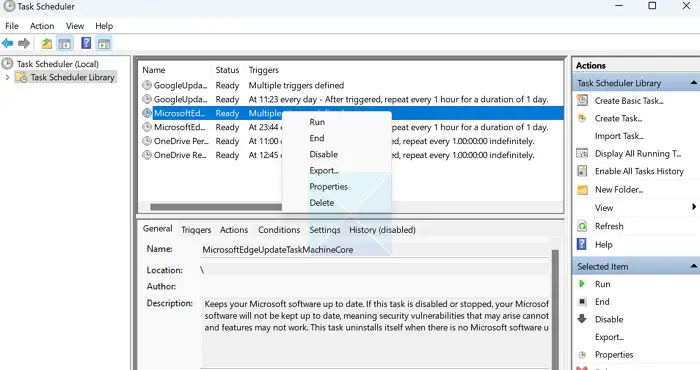
Task: Click the Create Basic Task icon
Action: (582, 100)
